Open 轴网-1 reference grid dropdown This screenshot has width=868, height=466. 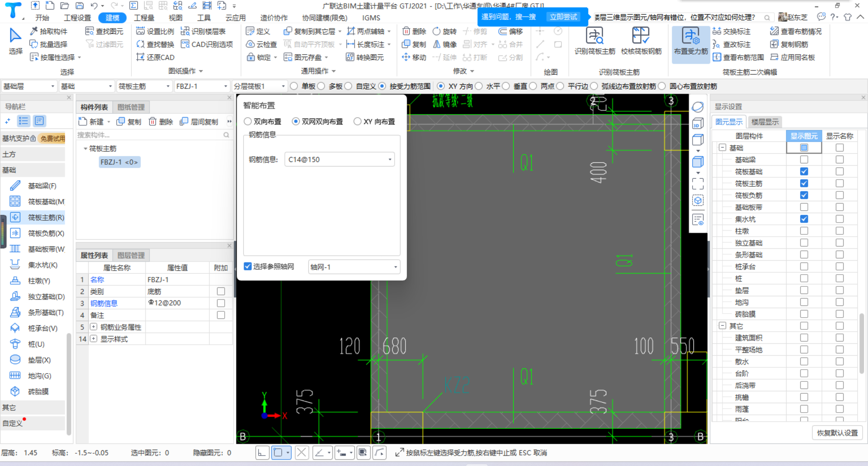click(354, 267)
